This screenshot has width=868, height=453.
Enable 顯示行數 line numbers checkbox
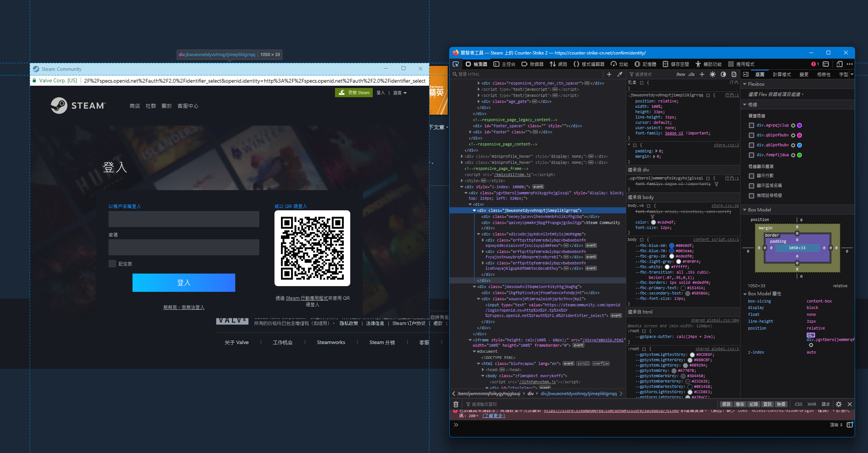(752, 176)
